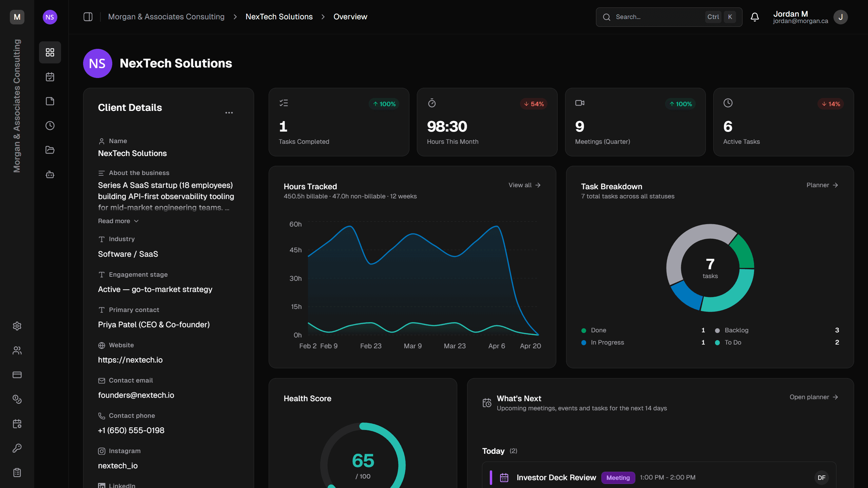868x488 pixels.
Task: Click the nextech_io Instagram handle
Action: (118, 466)
